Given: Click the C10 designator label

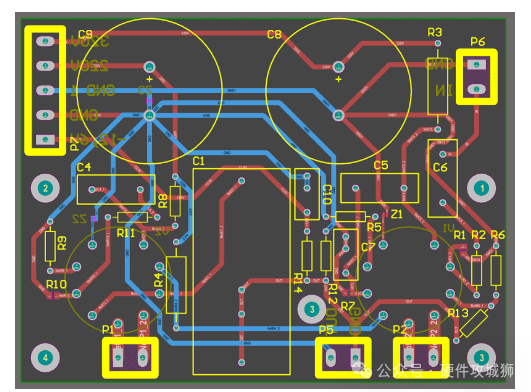Looking at the screenshot, I should tap(327, 194).
